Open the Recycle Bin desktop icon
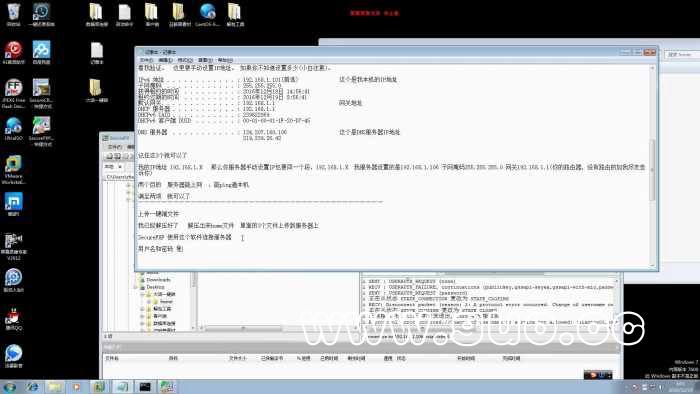The width and height of the screenshot is (700, 394). tap(13, 14)
